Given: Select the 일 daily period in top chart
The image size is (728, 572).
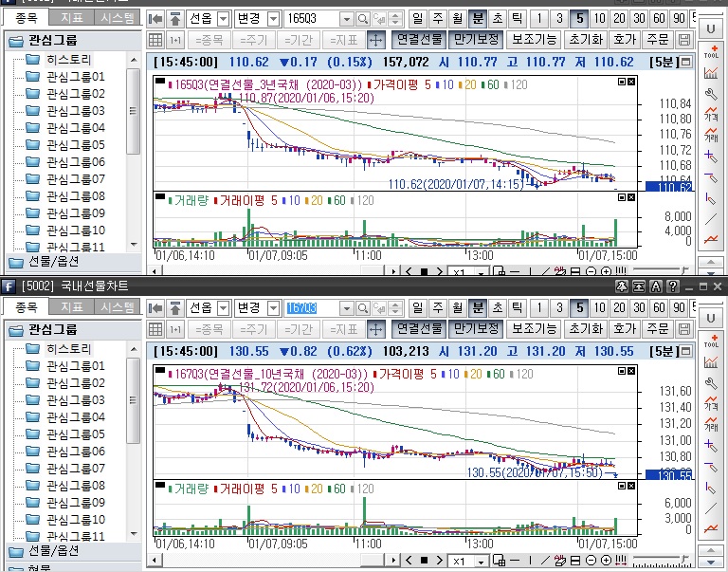Looking at the screenshot, I should (419, 19).
